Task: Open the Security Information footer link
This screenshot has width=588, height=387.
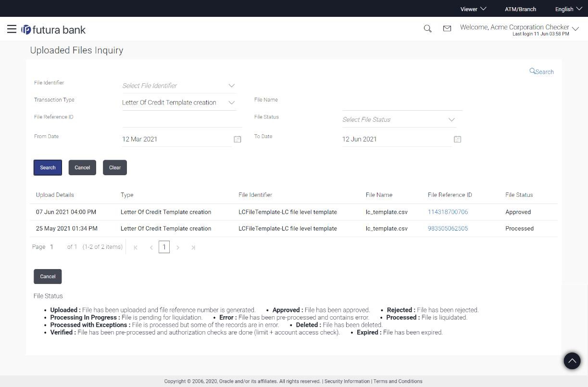Action: tap(347, 381)
